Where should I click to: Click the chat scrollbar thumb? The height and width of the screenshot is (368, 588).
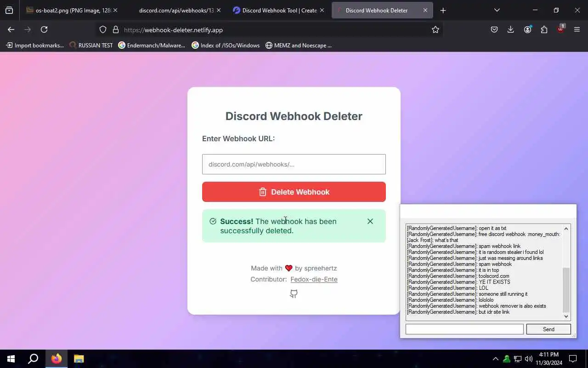pyautogui.click(x=566, y=290)
